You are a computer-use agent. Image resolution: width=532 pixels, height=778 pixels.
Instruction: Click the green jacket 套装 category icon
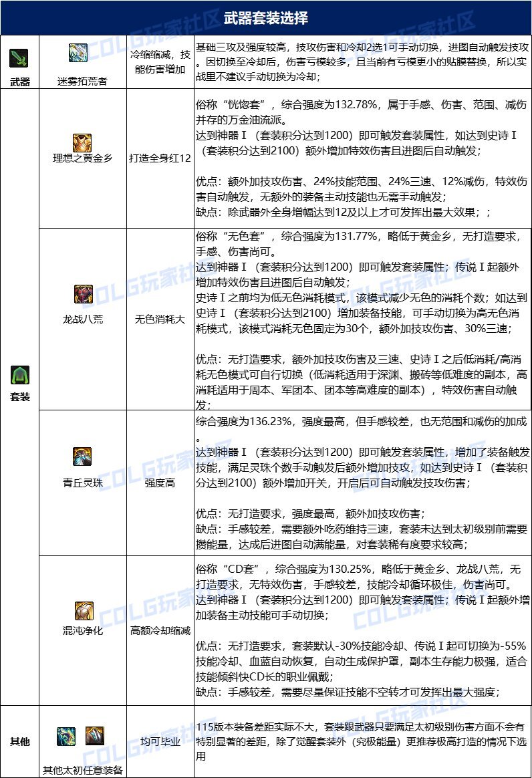tap(20, 375)
